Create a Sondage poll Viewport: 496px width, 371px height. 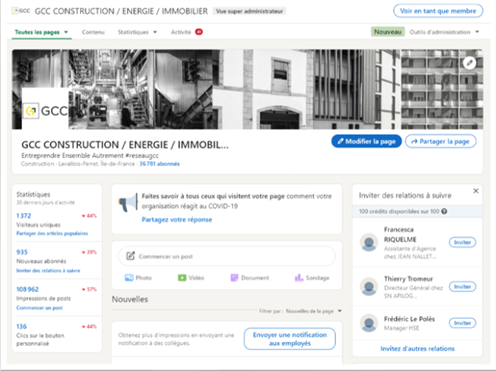pyautogui.click(x=312, y=278)
